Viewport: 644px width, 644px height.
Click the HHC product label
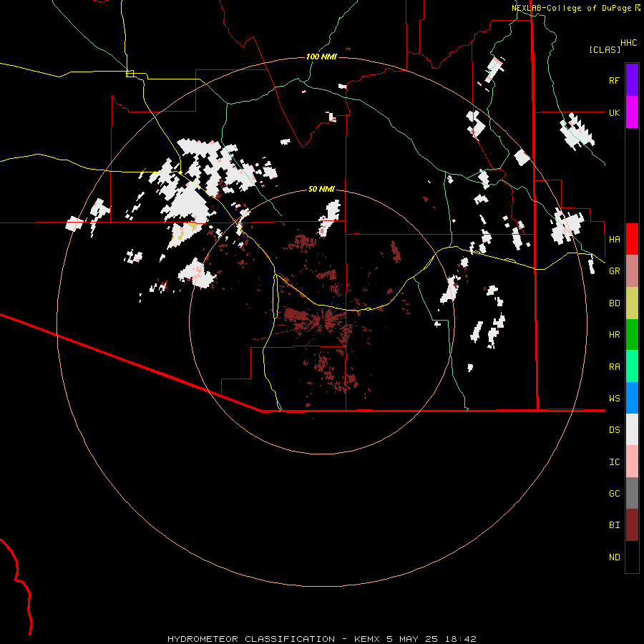629,43
